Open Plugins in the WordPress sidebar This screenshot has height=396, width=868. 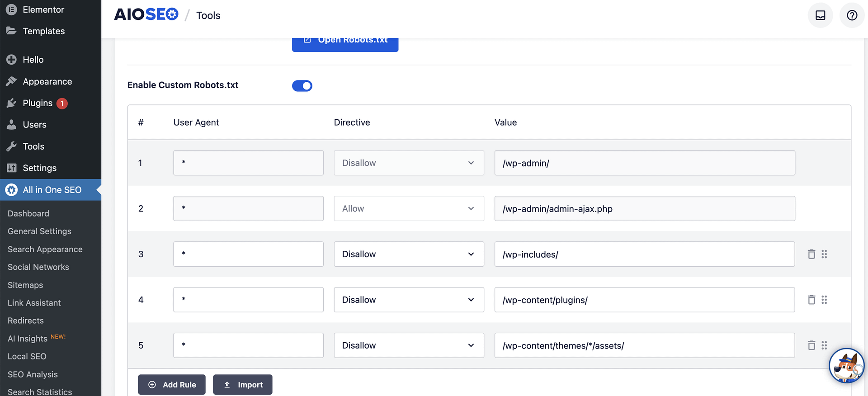pyautogui.click(x=38, y=103)
